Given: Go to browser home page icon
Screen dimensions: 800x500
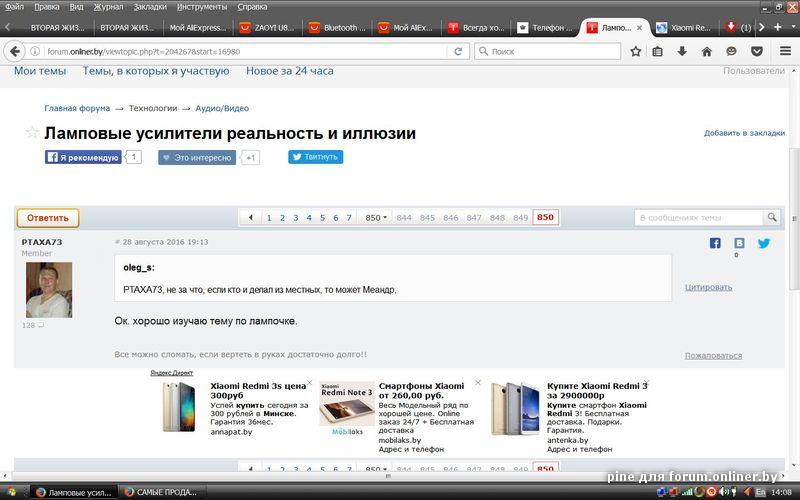Looking at the screenshot, I should pos(707,51).
